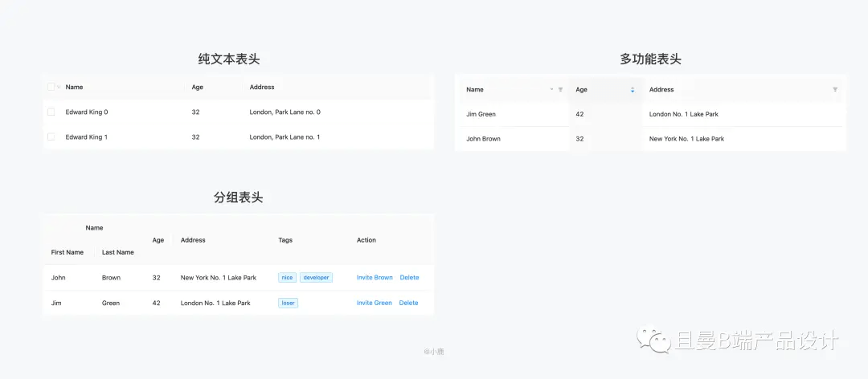
Task: Click age 42 in the multi-function table
Action: click(579, 114)
